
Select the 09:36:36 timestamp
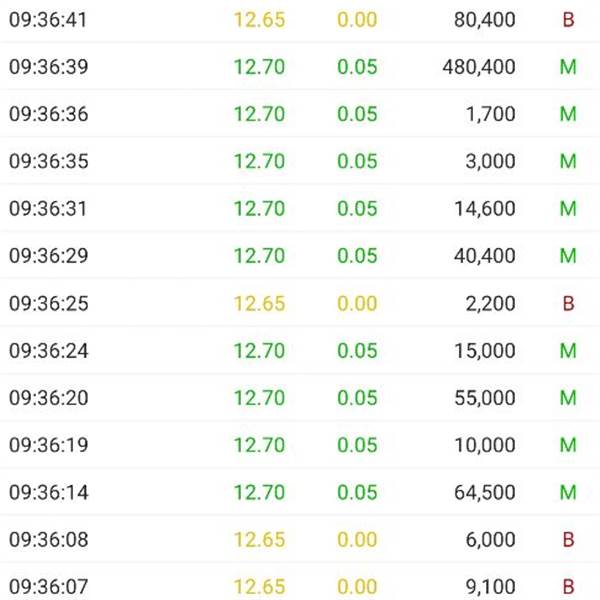click(x=49, y=114)
